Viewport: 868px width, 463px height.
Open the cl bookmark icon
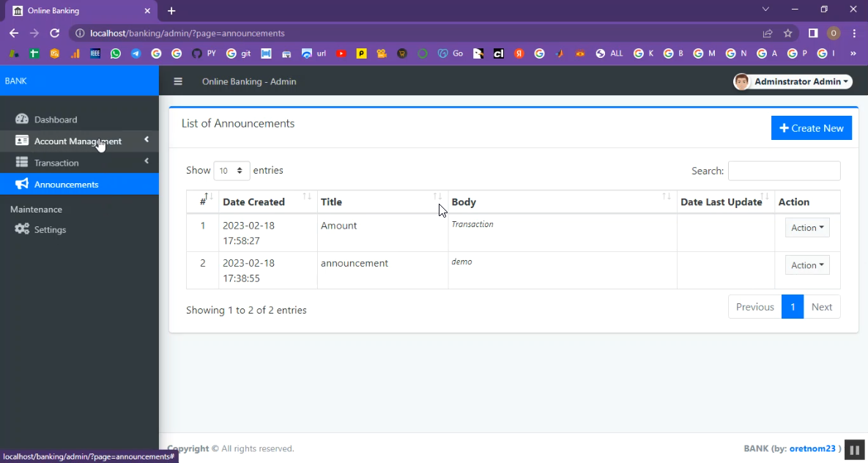point(499,53)
